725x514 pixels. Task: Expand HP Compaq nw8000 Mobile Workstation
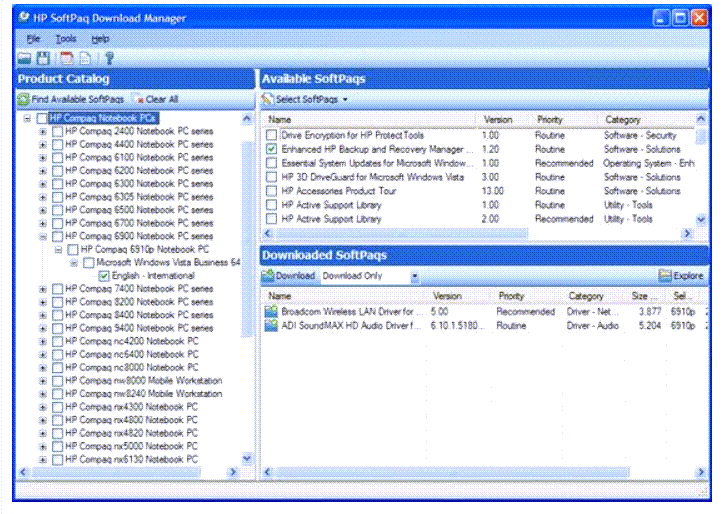[43, 381]
